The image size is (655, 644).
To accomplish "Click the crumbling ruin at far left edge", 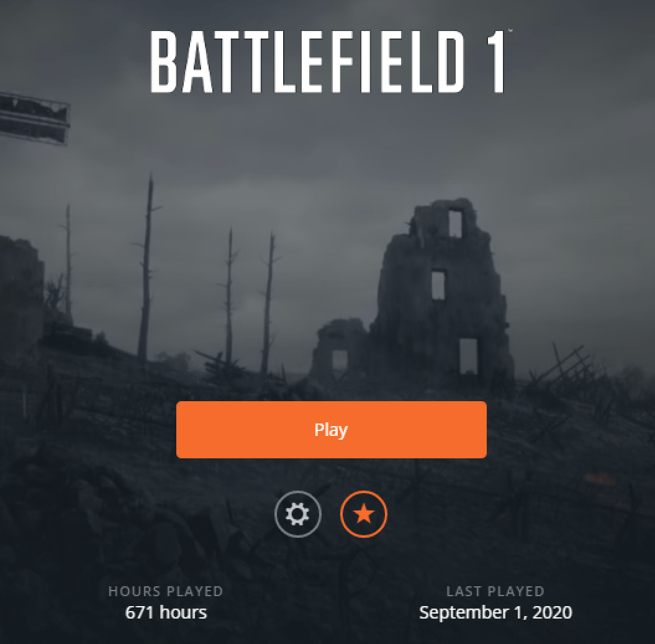I will [x=21, y=293].
